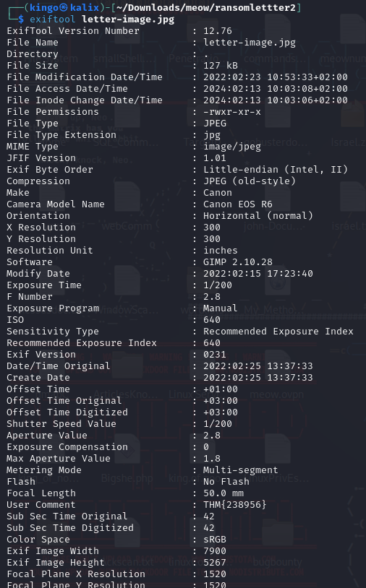
Task: Click the Exposure Program value Manual
Action: [221, 308]
